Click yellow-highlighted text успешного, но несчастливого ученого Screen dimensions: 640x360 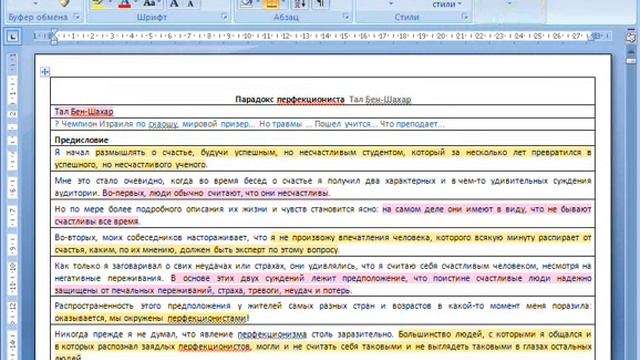pyautogui.click(x=131, y=164)
